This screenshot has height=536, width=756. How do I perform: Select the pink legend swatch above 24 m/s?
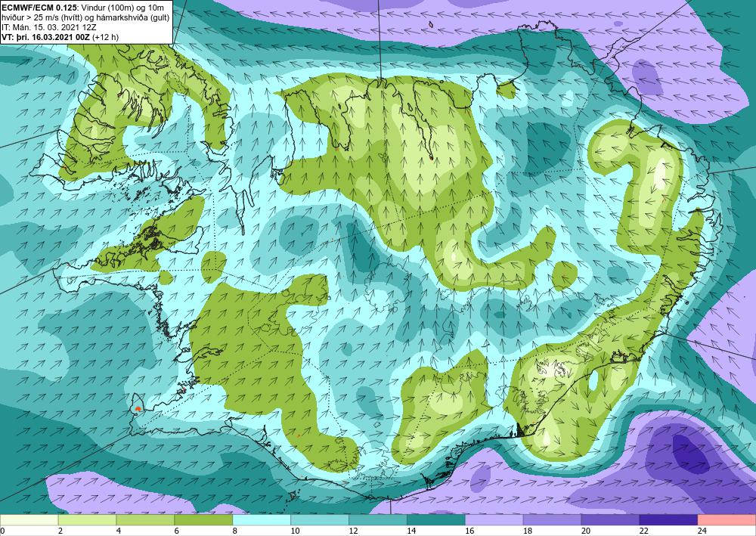coord(727,520)
